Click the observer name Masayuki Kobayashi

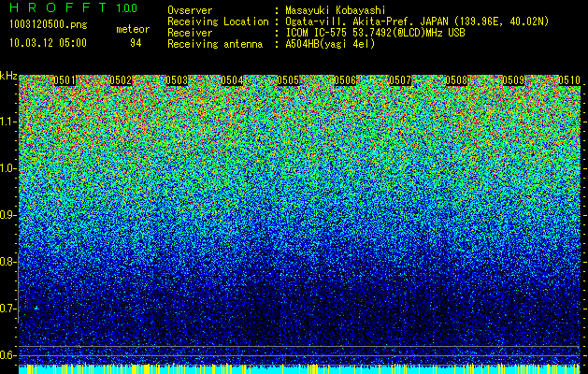coord(336,10)
